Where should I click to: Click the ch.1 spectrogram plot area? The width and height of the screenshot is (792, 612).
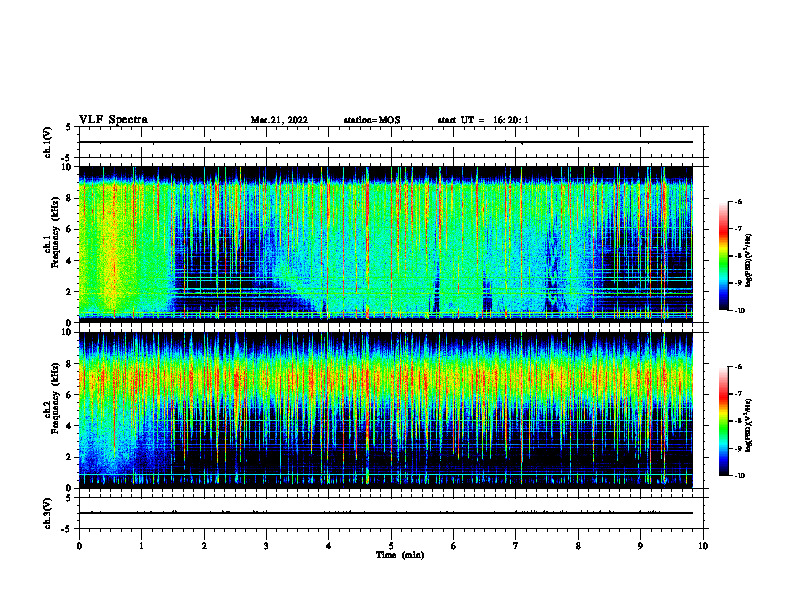386,244
